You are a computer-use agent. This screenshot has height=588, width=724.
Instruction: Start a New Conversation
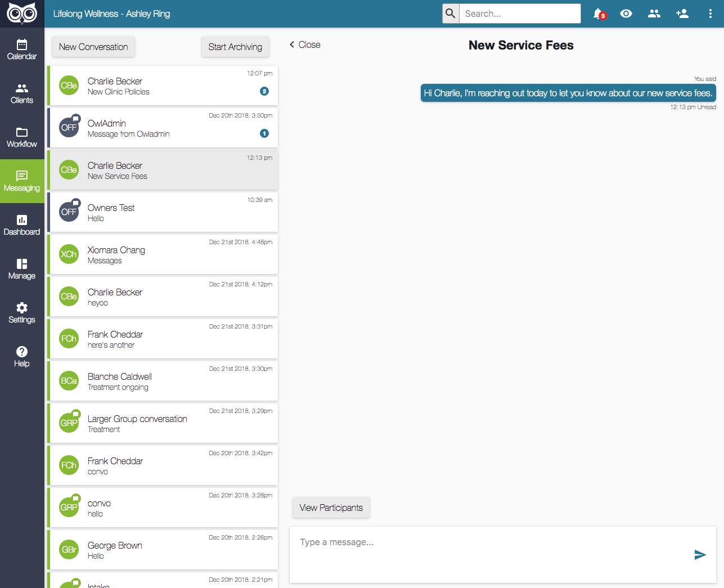click(93, 47)
